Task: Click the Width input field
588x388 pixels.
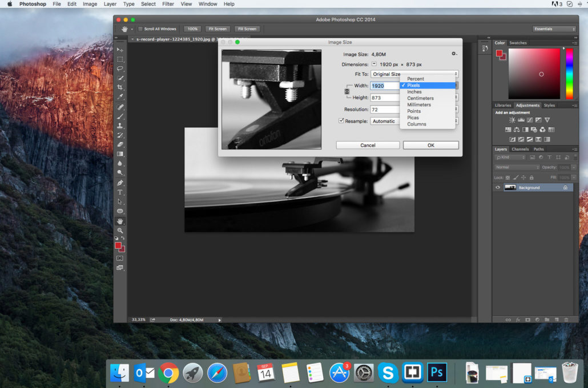Action: 385,86
